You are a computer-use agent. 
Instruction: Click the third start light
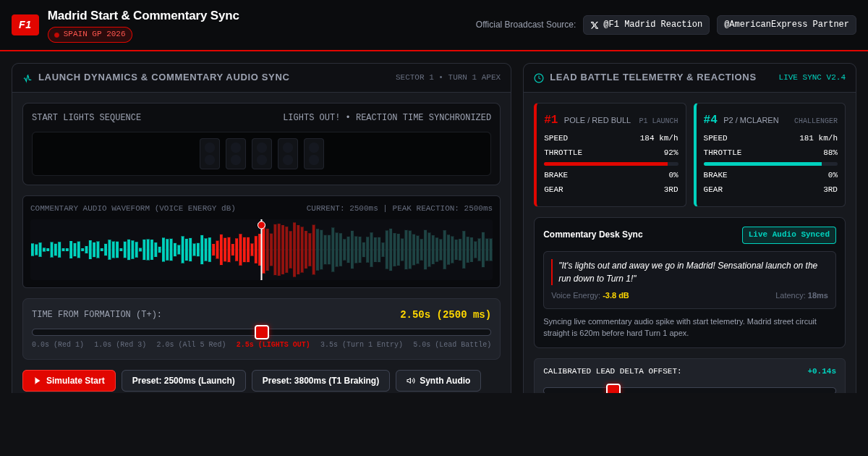[262, 153]
